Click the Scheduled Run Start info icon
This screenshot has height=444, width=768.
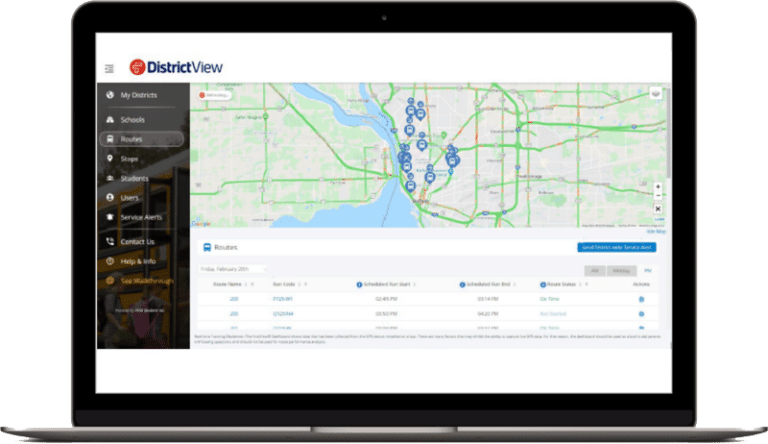tap(359, 285)
